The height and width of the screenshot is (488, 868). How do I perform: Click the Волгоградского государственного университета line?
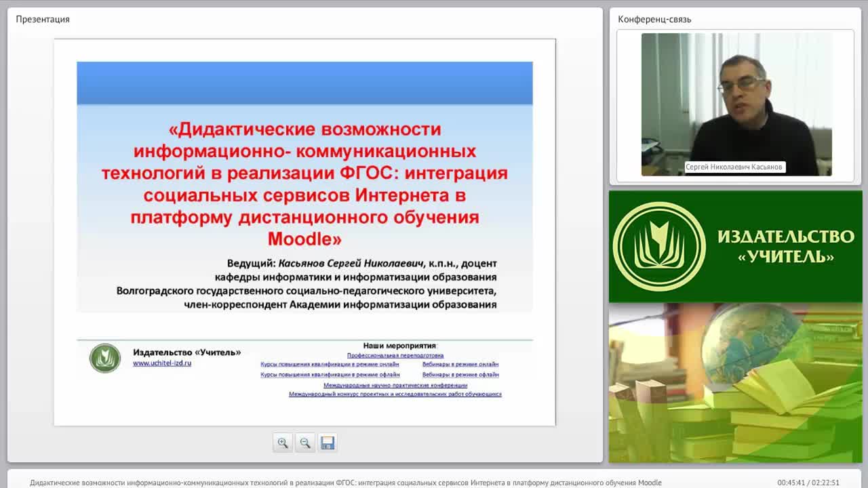pyautogui.click(x=307, y=291)
